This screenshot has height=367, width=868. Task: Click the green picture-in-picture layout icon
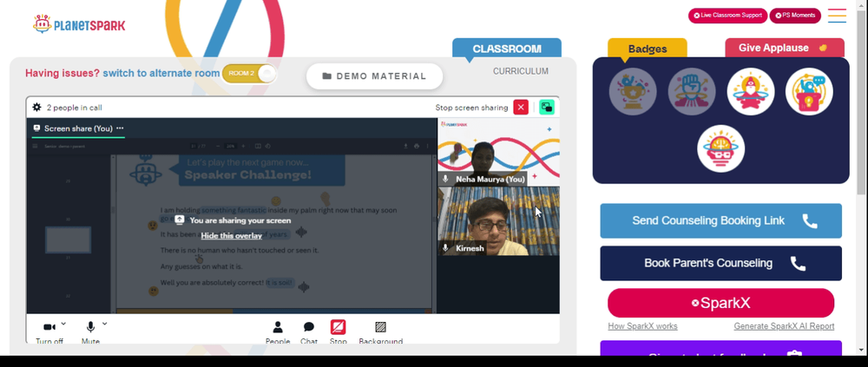tap(547, 108)
